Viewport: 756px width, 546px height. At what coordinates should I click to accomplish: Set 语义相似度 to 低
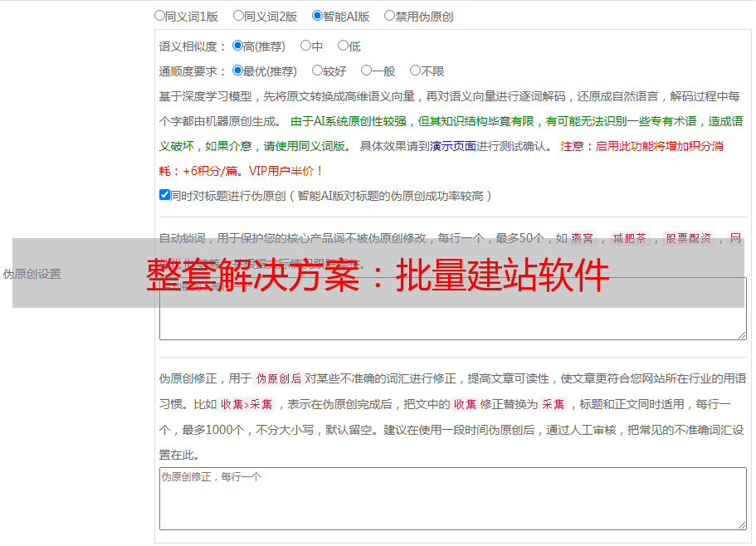pyautogui.click(x=343, y=46)
